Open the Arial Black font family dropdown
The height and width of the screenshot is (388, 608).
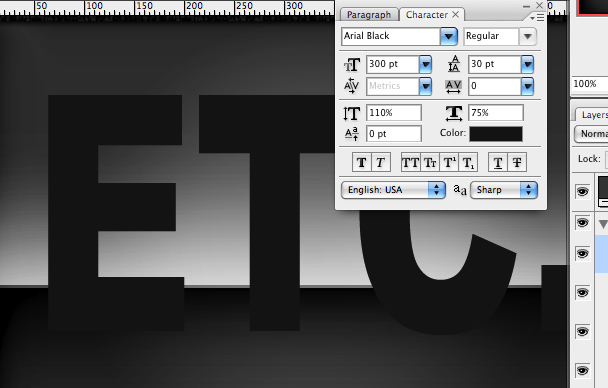click(449, 36)
